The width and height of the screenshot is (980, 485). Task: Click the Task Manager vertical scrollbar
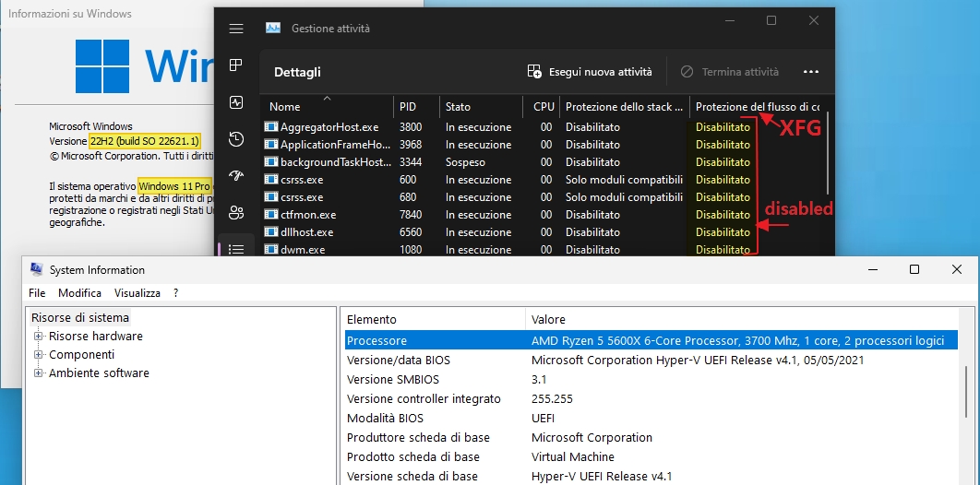[x=829, y=153]
